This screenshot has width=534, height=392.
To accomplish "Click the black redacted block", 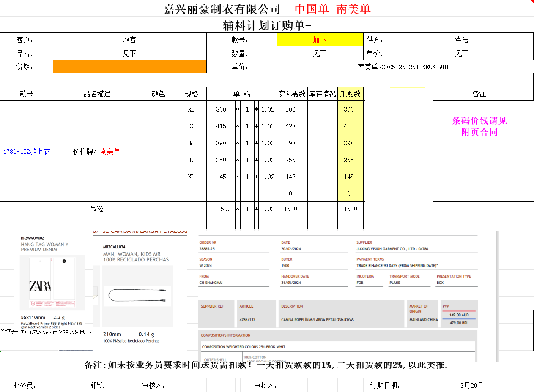I will tap(398, 160).
